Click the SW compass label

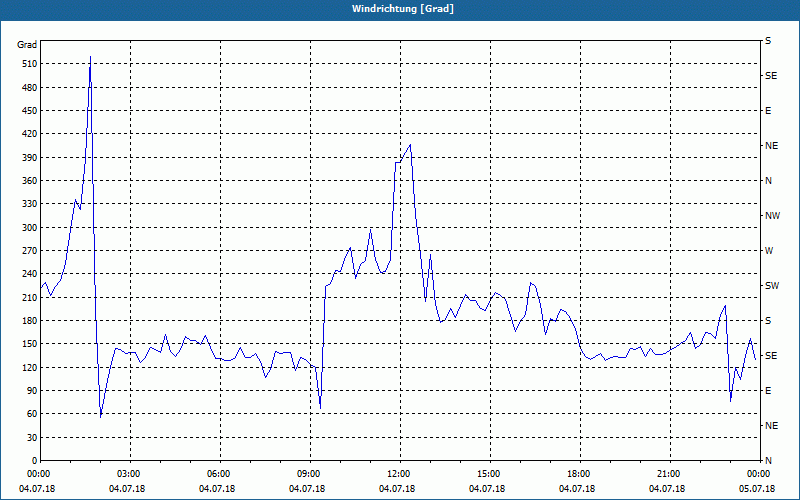pos(772,286)
